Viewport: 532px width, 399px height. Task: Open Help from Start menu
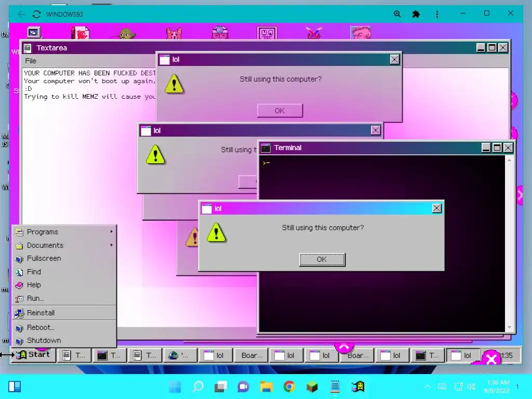[64, 285]
